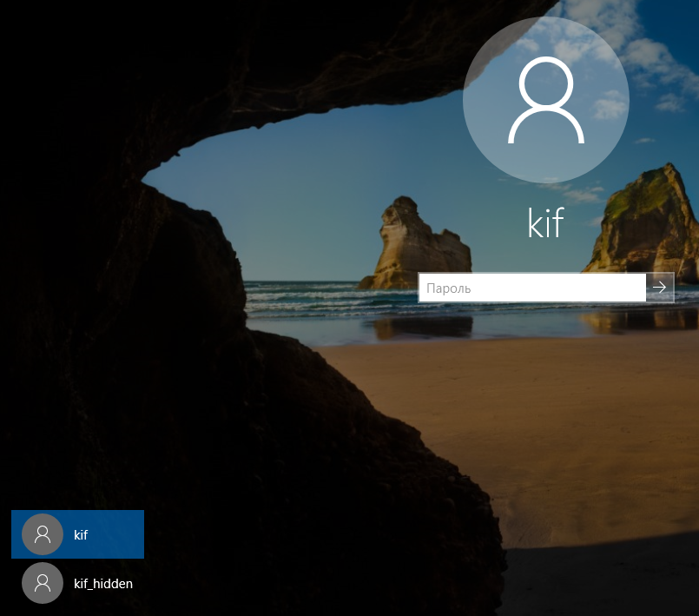Click the Пароль placeholder text

point(448,288)
